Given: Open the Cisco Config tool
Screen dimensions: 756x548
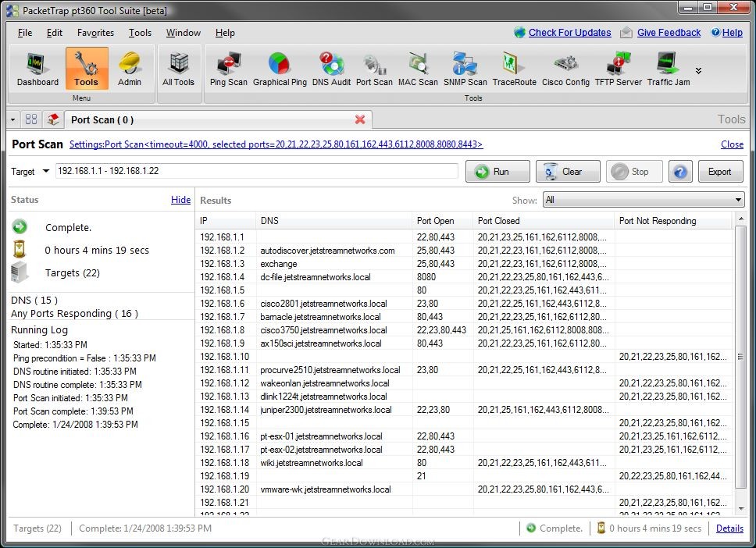Looking at the screenshot, I should coord(565,69).
